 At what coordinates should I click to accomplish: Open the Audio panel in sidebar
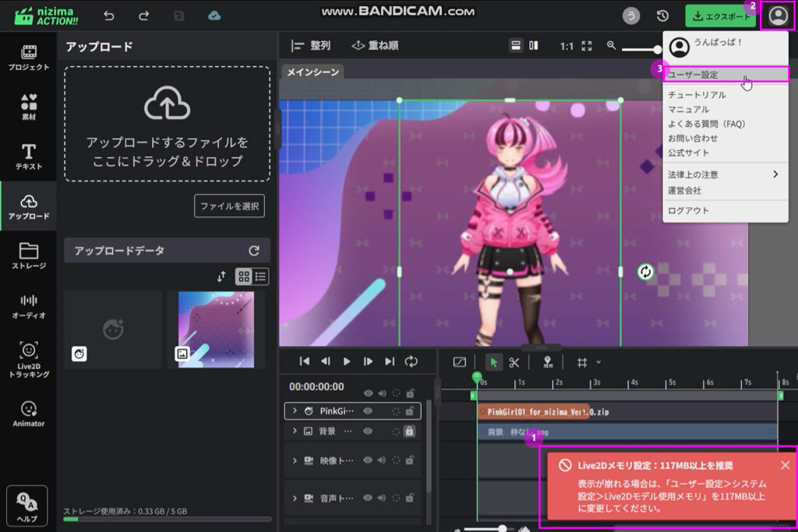click(x=29, y=306)
